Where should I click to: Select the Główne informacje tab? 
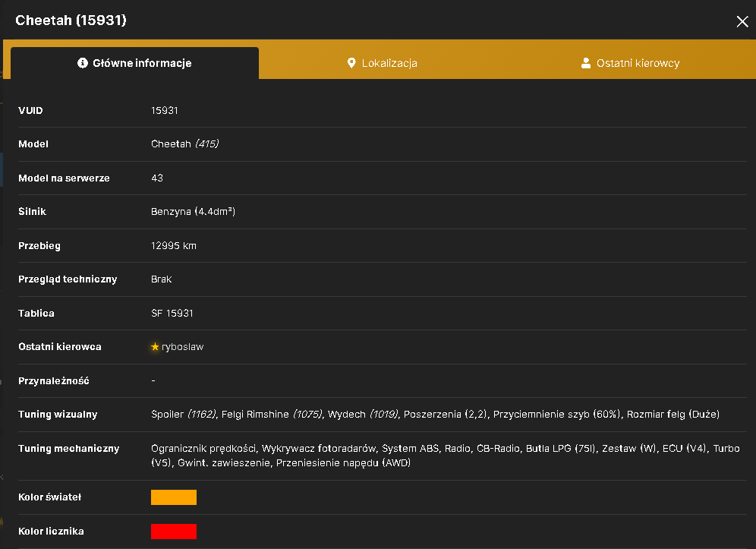tap(134, 63)
